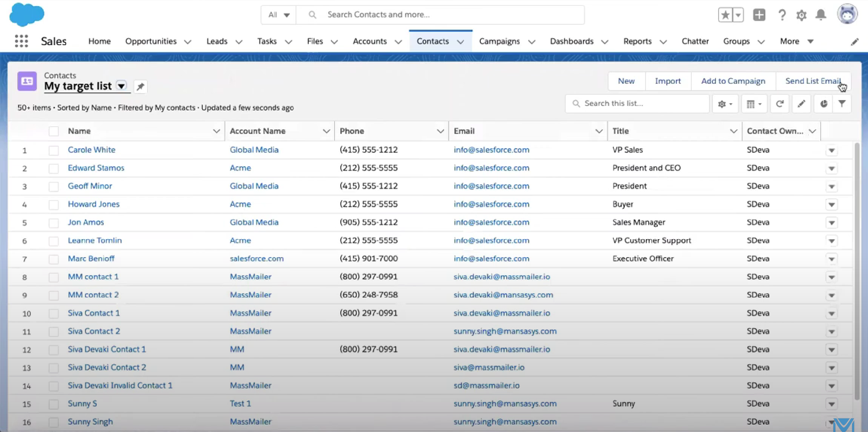The width and height of the screenshot is (868, 432).
Task: Open the notifications bell
Action: point(821,15)
